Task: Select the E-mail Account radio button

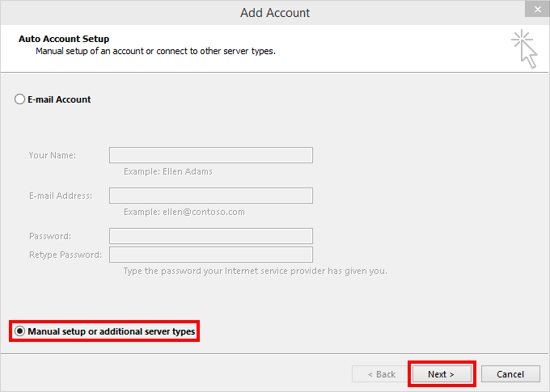Action: 20,99
